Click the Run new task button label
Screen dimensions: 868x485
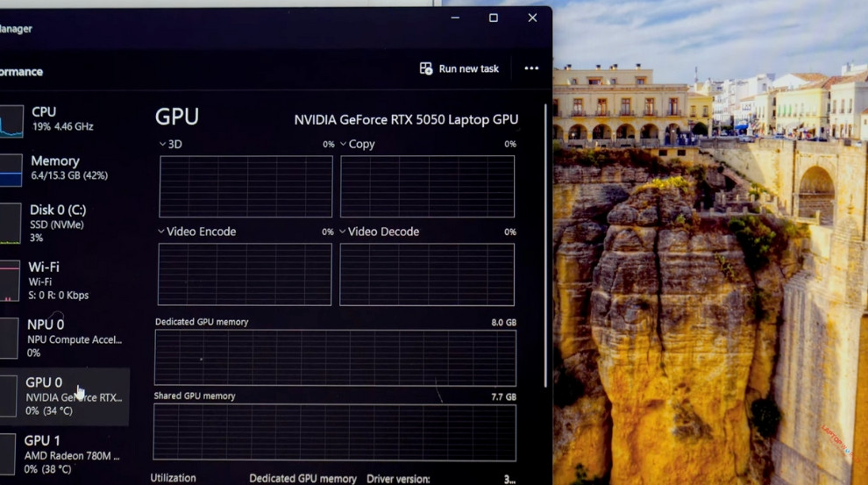pos(468,68)
